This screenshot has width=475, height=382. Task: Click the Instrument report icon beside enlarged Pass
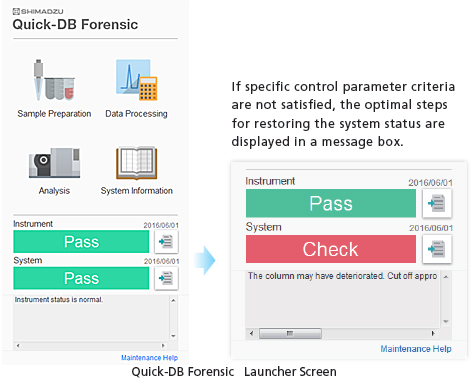[x=437, y=203]
